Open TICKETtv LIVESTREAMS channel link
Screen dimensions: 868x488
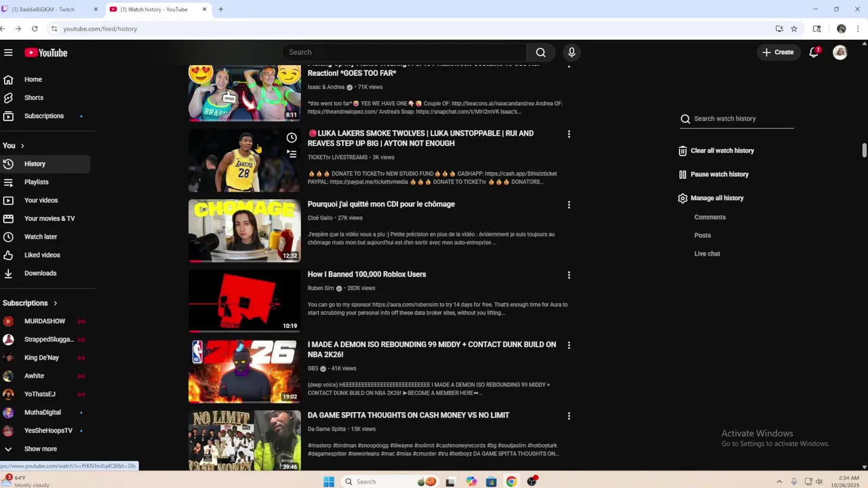(x=338, y=157)
